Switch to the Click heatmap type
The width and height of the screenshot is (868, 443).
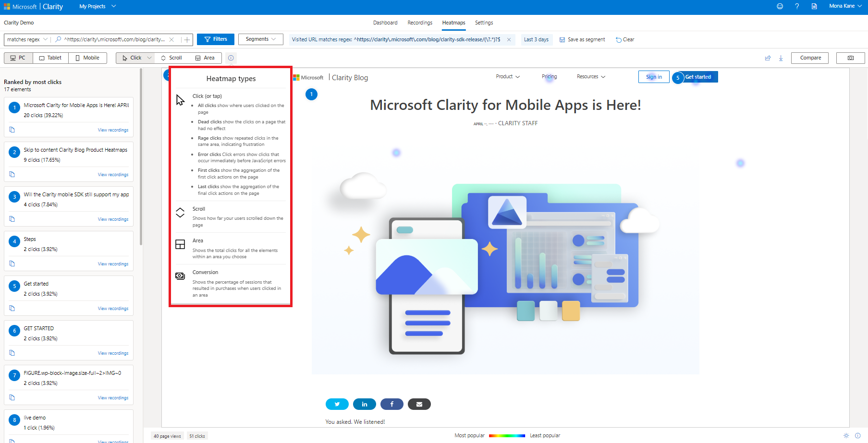point(132,58)
